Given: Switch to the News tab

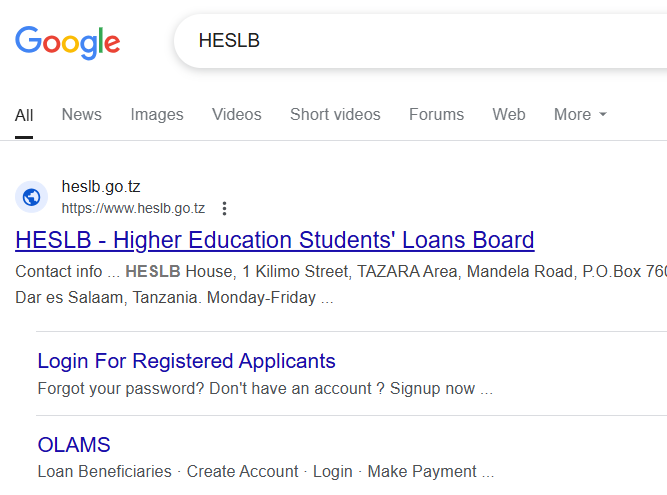Looking at the screenshot, I should [x=82, y=114].
